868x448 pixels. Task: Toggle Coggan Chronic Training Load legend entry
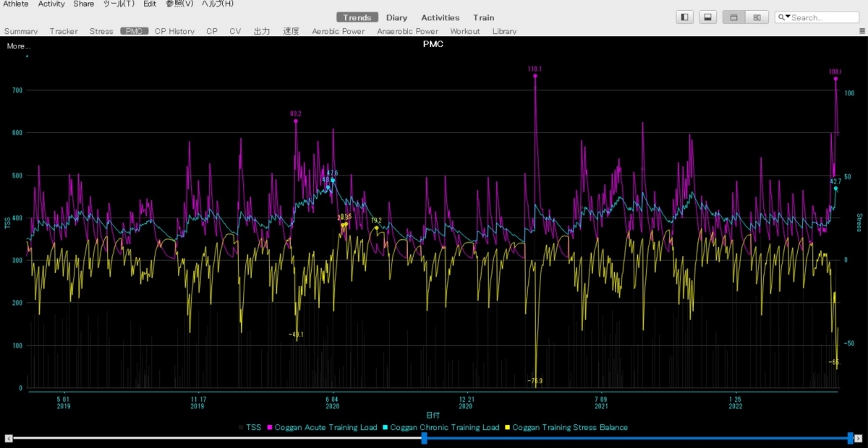click(441, 428)
